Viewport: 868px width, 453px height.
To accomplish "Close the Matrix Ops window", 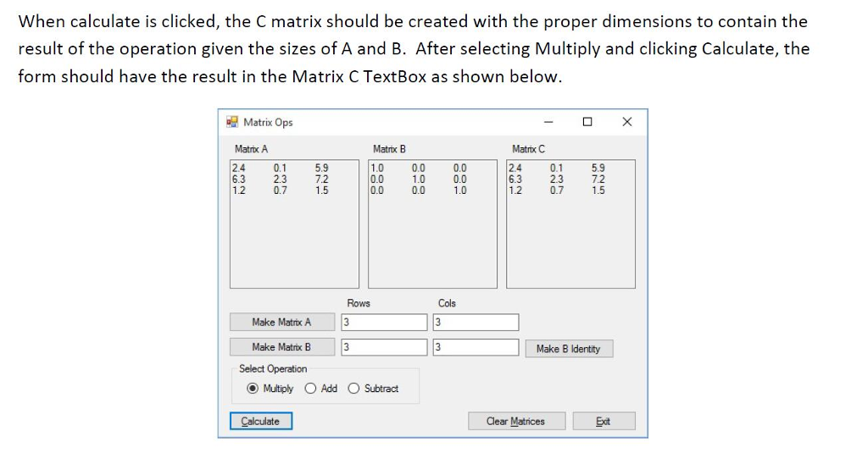I will (626, 122).
